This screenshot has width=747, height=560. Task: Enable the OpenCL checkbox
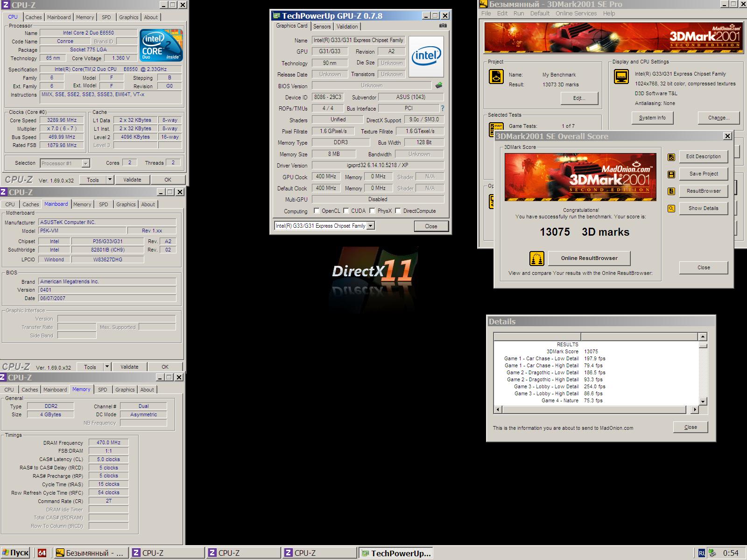tap(317, 211)
